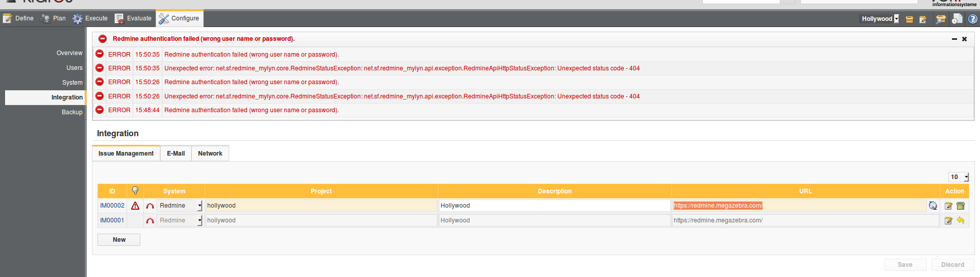The height and width of the screenshot is (277, 980).
Task: Click the yellow undo arrow for IM00001
Action: (x=961, y=220)
